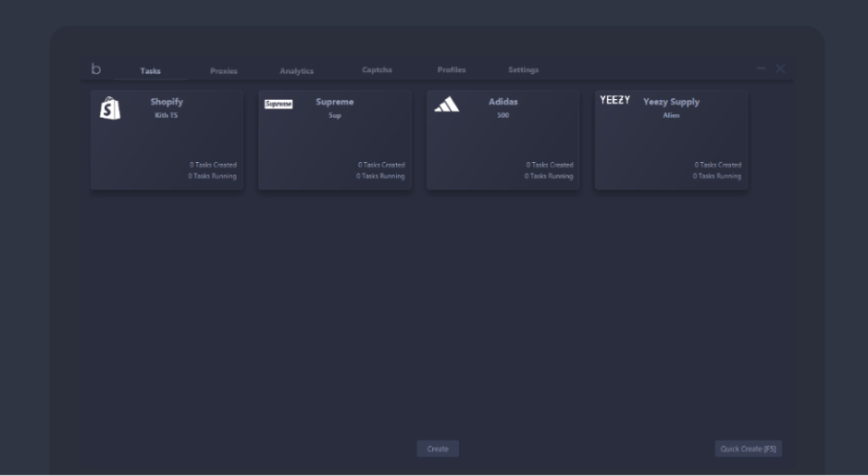Open the Captcha tab

point(377,70)
